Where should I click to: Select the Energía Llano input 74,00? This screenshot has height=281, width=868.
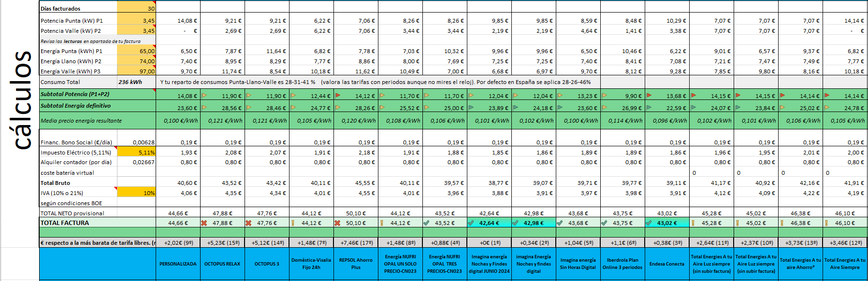click(x=136, y=61)
